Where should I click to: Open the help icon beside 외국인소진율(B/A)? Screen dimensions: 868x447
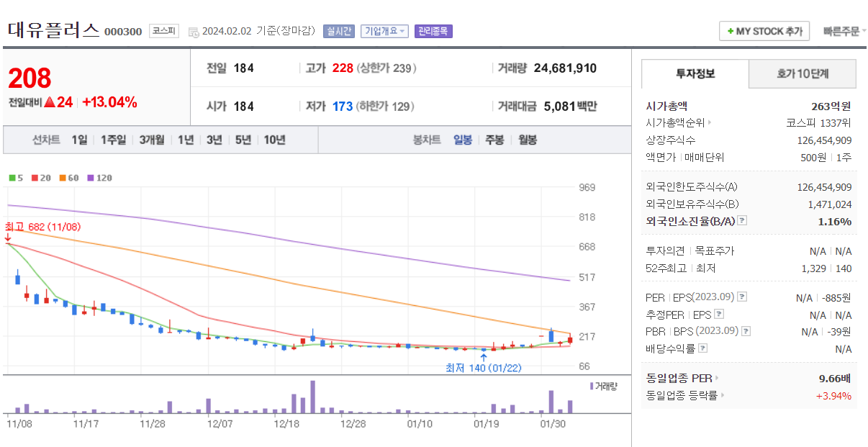(742, 221)
